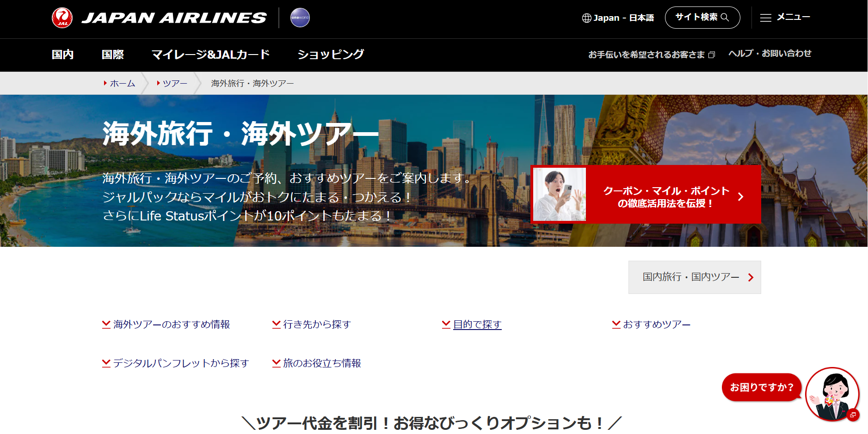
Task: Open the お困りですか？ chat assistant avatar
Action: [x=832, y=394]
